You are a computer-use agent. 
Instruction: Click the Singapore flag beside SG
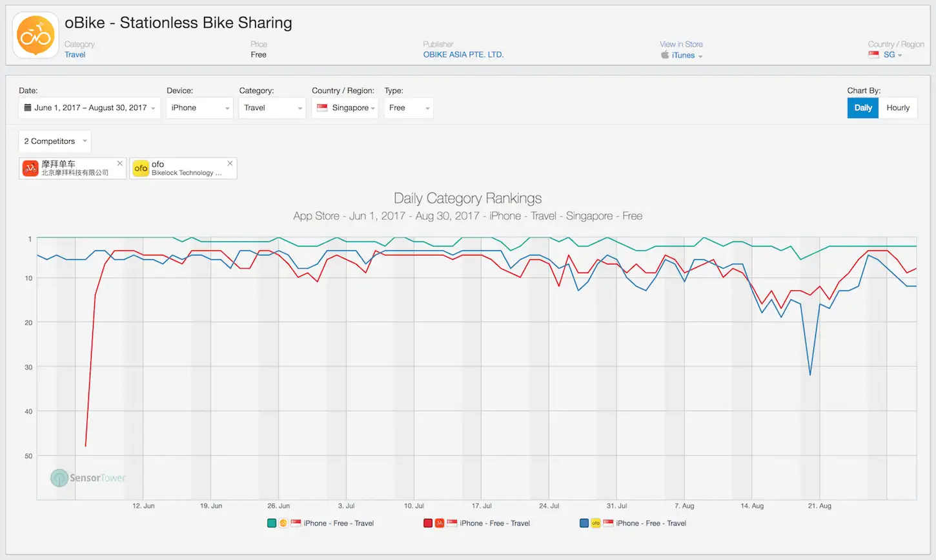point(874,55)
